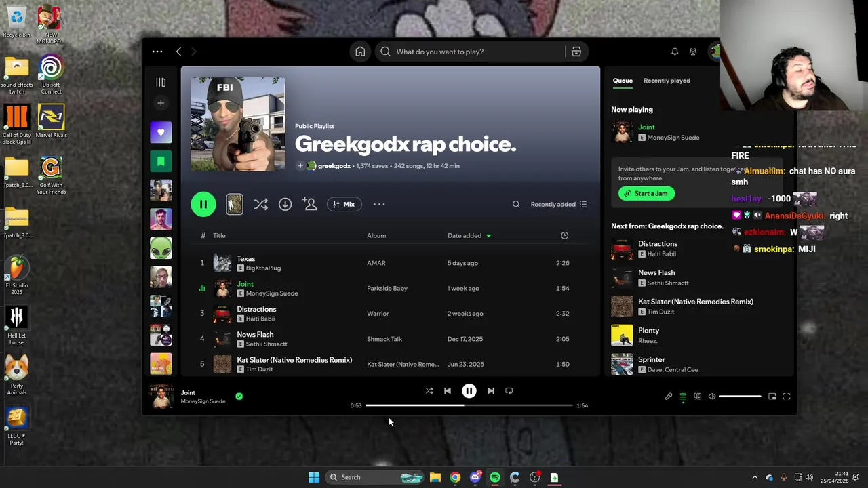This screenshot has height=488, width=868.
Task: Collapse Your Library sidebar icon
Action: (161, 82)
